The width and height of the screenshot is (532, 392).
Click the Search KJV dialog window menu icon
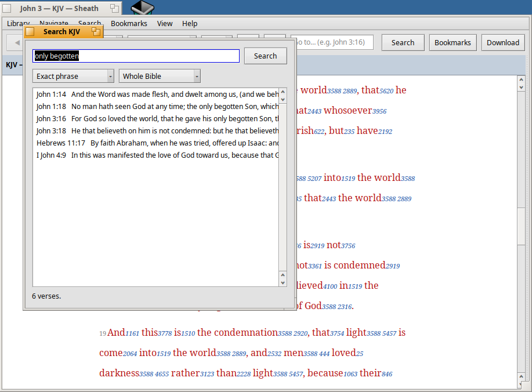(30, 31)
